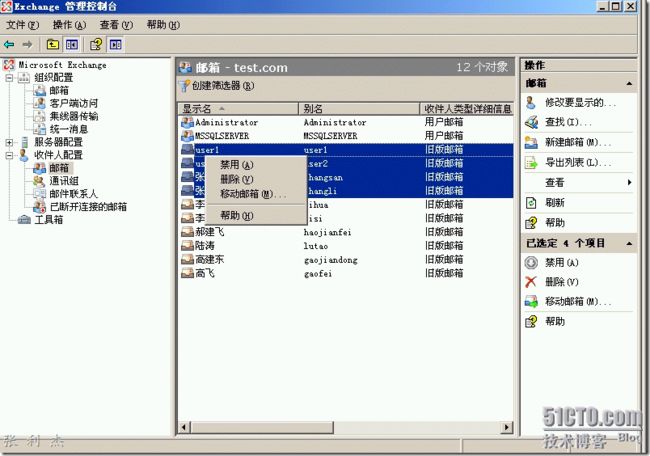Viewport: 650px width, 456px height.
Task: Click the mailbox icon of the 郝建飞 row
Action: pos(187,232)
